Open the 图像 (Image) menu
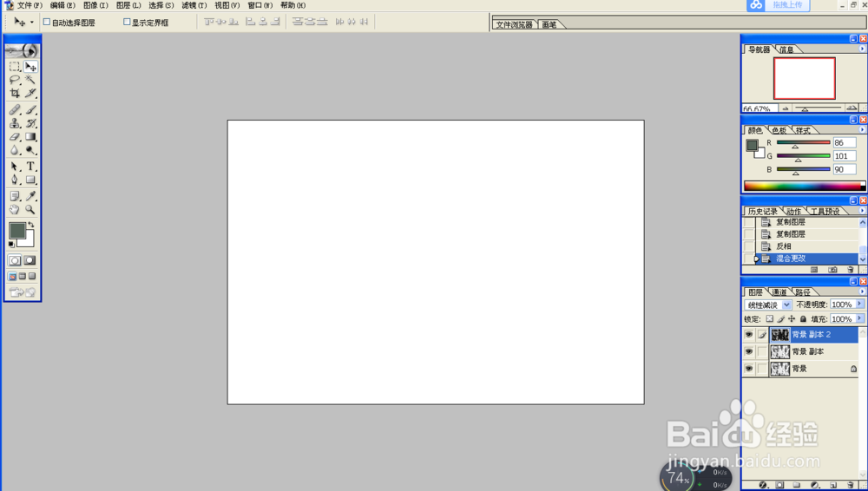The image size is (868, 491). [x=95, y=5]
